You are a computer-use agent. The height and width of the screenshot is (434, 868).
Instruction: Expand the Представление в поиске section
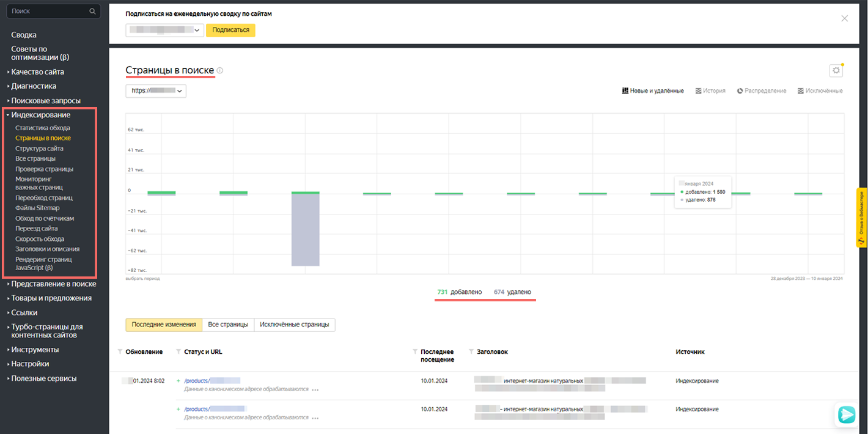pos(53,284)
